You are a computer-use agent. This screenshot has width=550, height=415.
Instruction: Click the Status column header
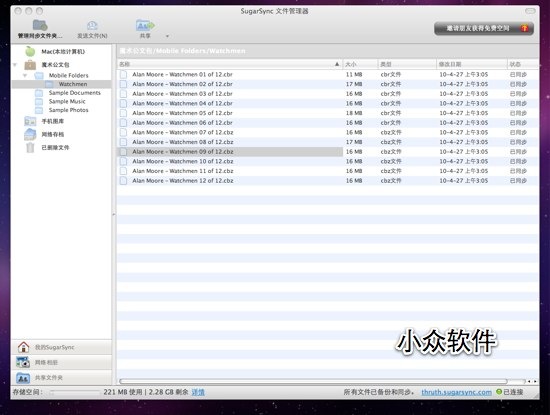(523, 64)
